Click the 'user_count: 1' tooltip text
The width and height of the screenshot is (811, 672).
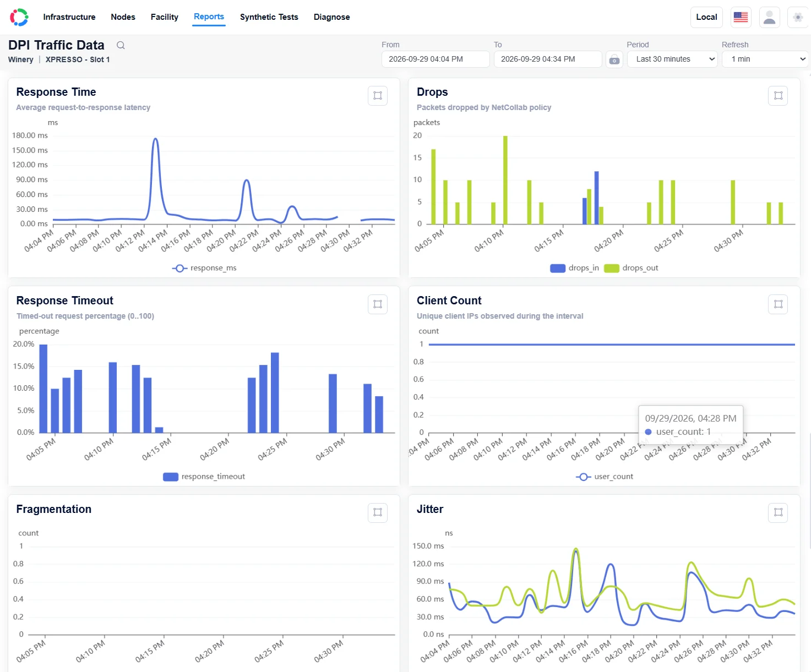click(683, 431)
